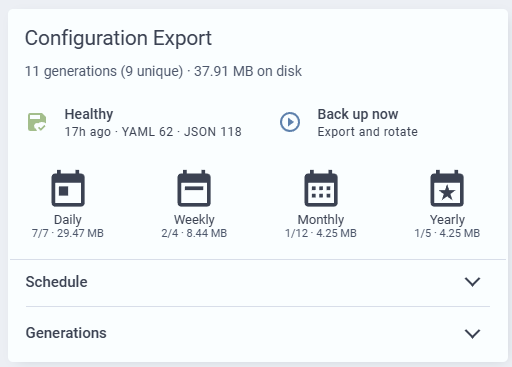Image resolution: width=512 pixels, height=367 pixels.
Task: Expand the Schedule section chevron
Action: [x=472, y=282]
